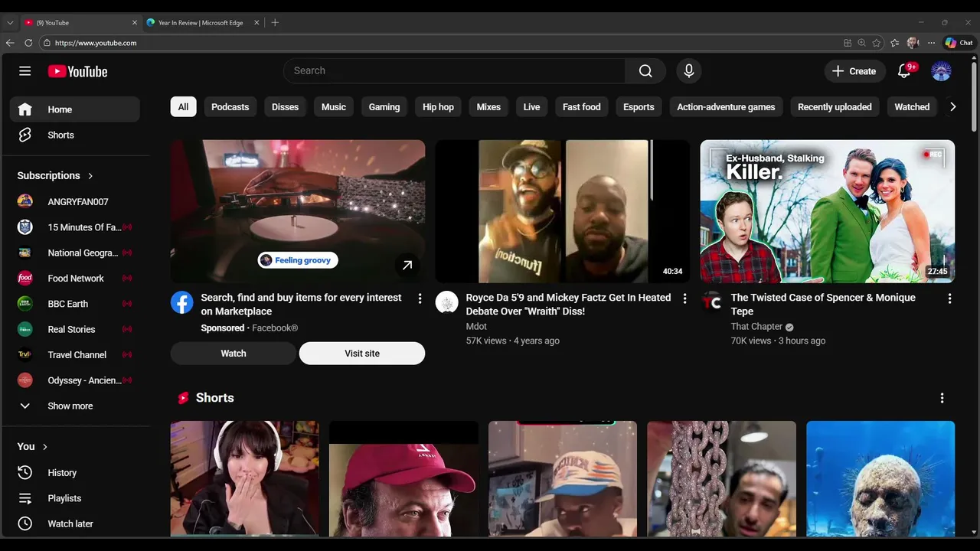Select the Disses filter chip

(285, 107)
